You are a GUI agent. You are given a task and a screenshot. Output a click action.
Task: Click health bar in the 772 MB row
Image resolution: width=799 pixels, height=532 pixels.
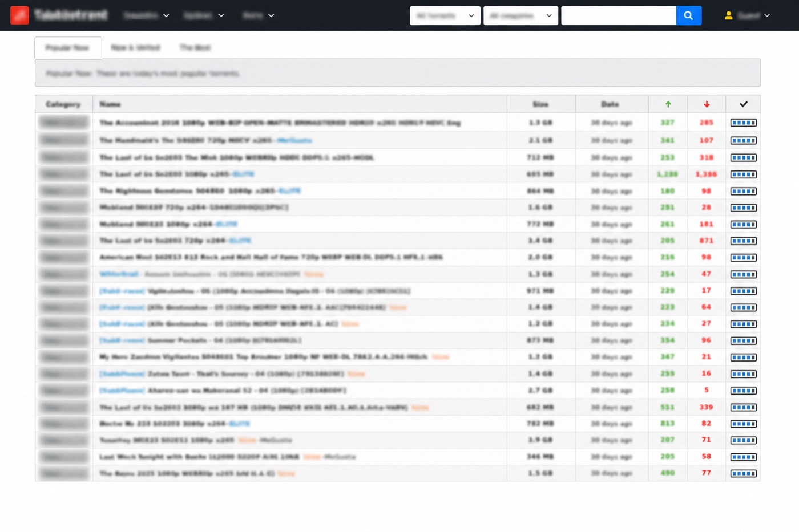pyautogui.click(x=743, y=224)
